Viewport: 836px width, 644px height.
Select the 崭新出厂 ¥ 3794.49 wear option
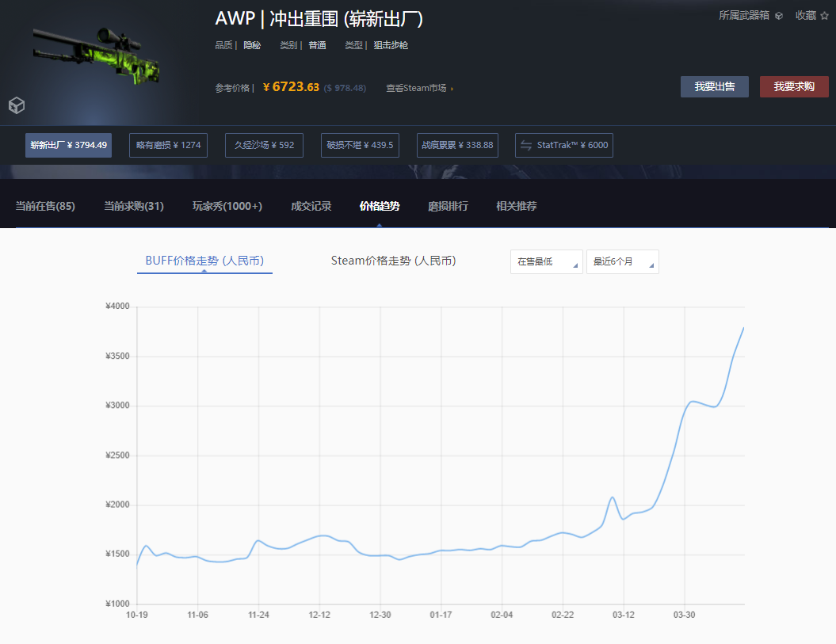tap(69, 146)
